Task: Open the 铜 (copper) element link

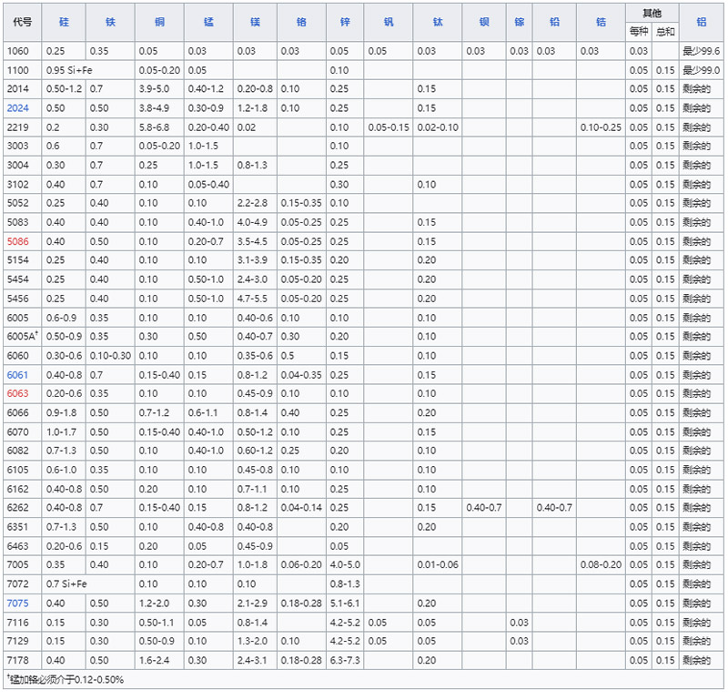Action: pyautogui.click(x=158, y=22)
